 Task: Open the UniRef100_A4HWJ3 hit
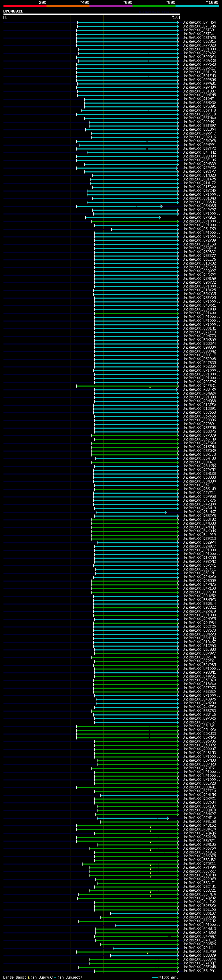tap(199, 929)
